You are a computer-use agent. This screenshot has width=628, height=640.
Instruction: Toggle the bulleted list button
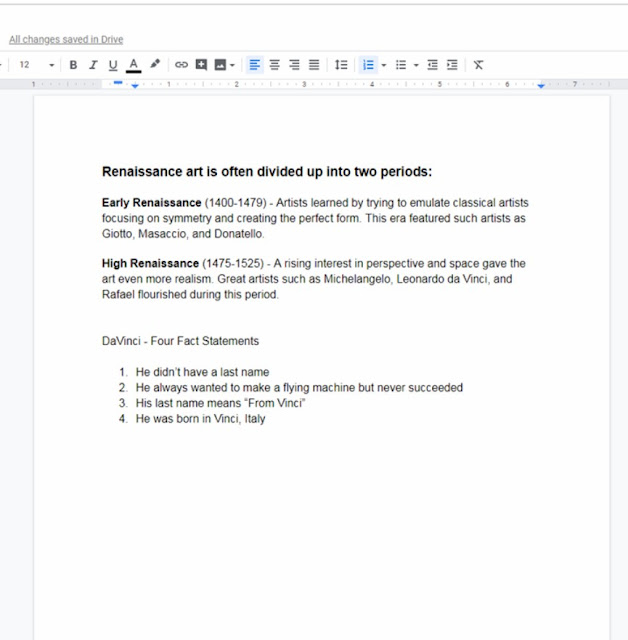coord(401,65)
